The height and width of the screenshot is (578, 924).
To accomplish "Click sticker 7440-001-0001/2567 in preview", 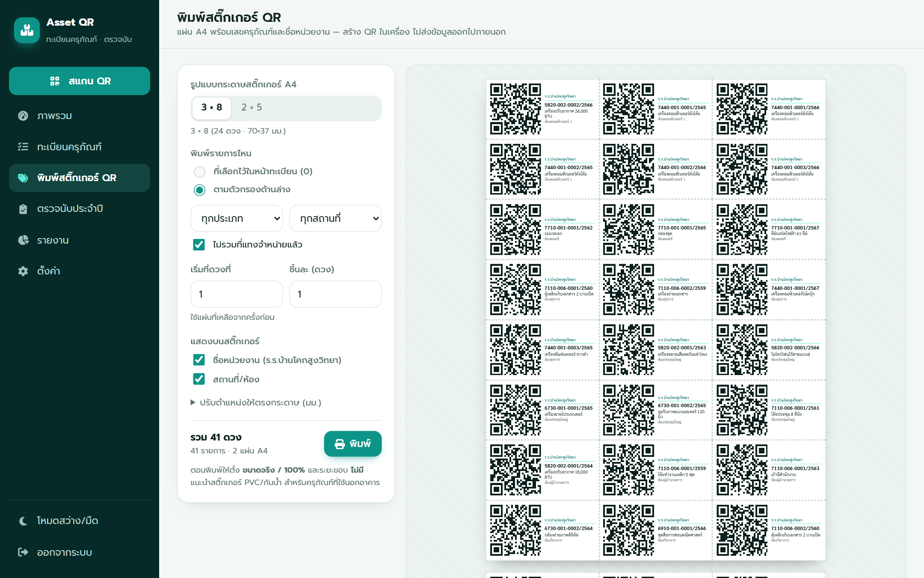I will [769, 289].
